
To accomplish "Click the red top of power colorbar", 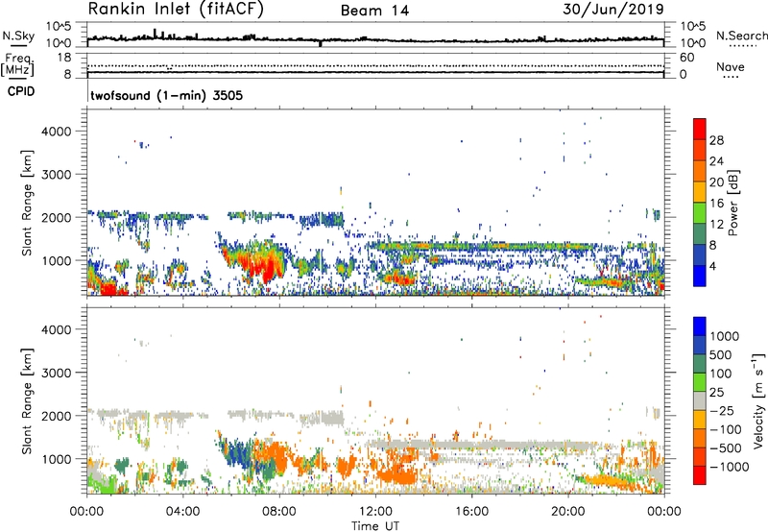I will coord(700,129).
